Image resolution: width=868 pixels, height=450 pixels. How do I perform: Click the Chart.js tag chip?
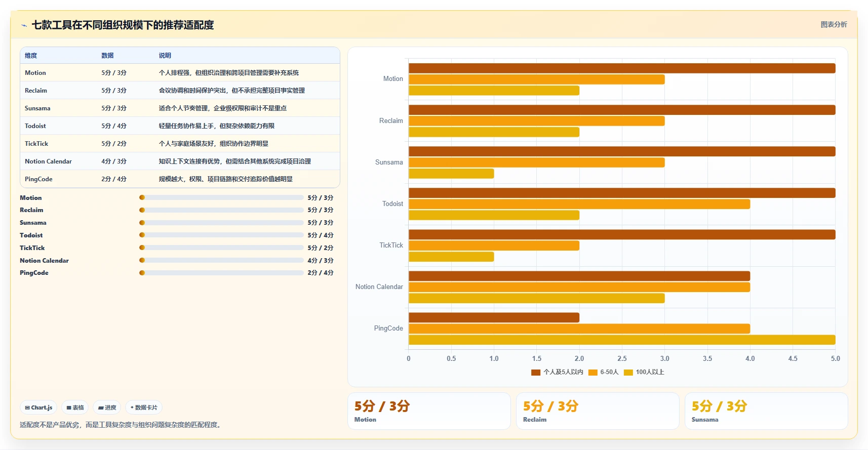point(38,407)
